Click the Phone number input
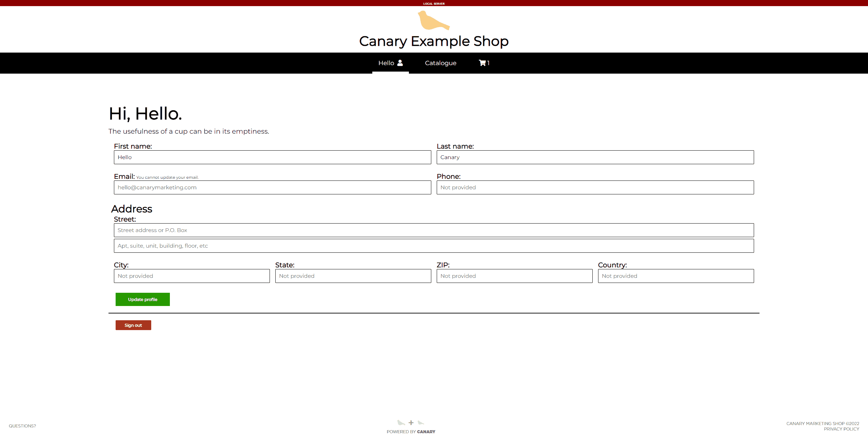 (595, 187)
